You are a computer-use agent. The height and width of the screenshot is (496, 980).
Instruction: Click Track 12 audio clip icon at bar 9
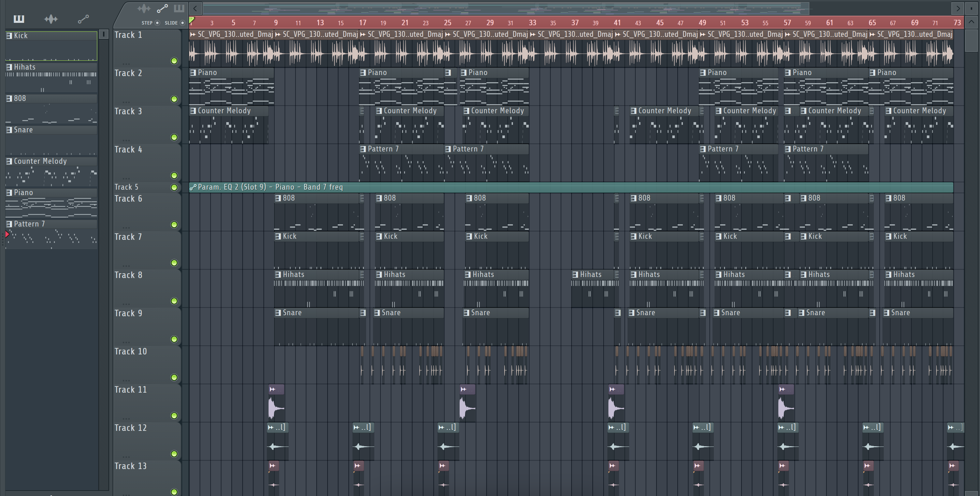coord(271,427)
